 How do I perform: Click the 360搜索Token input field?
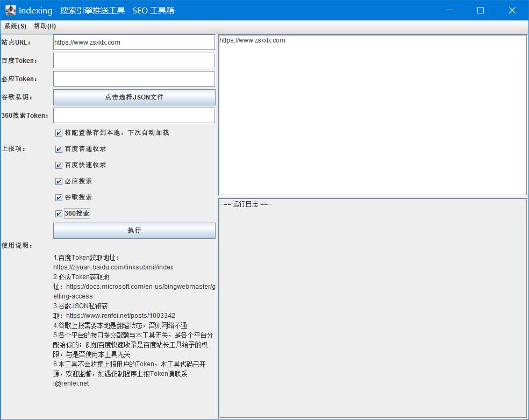click(x=133, y=115)
